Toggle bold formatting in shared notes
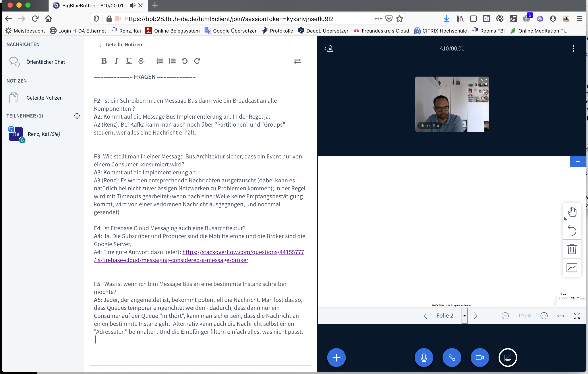Screen dimensions: 588x374 coord(104,61)
